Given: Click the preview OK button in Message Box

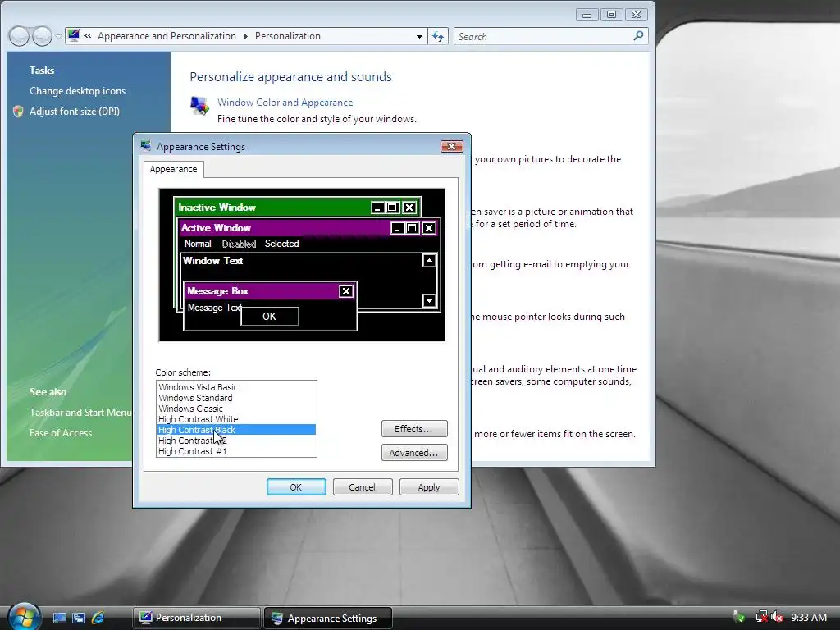Looking at the screenshot, I should (x=269, y=317).
